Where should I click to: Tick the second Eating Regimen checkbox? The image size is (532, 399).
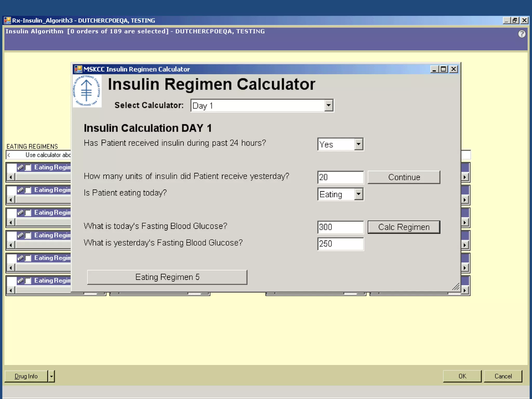pos(28,190)
